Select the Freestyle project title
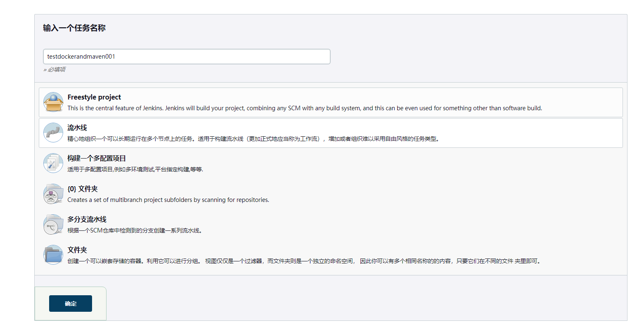The width and height of the screenshot is (644, 332). [x=94, y=97]
